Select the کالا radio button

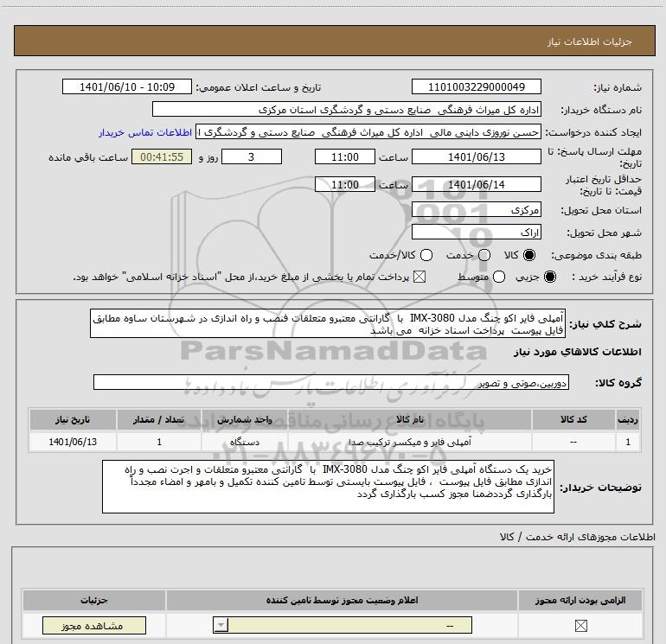[x=529, y=255]
